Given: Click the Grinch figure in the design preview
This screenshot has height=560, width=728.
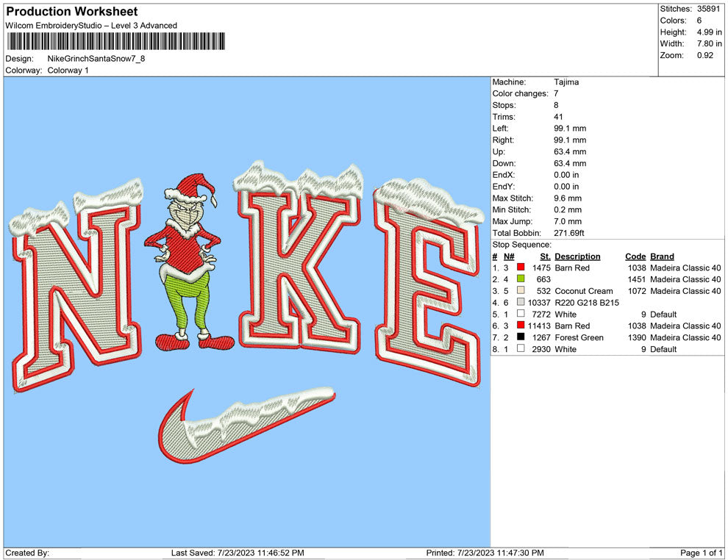Looking at the screenshot, I should point(190,262).
